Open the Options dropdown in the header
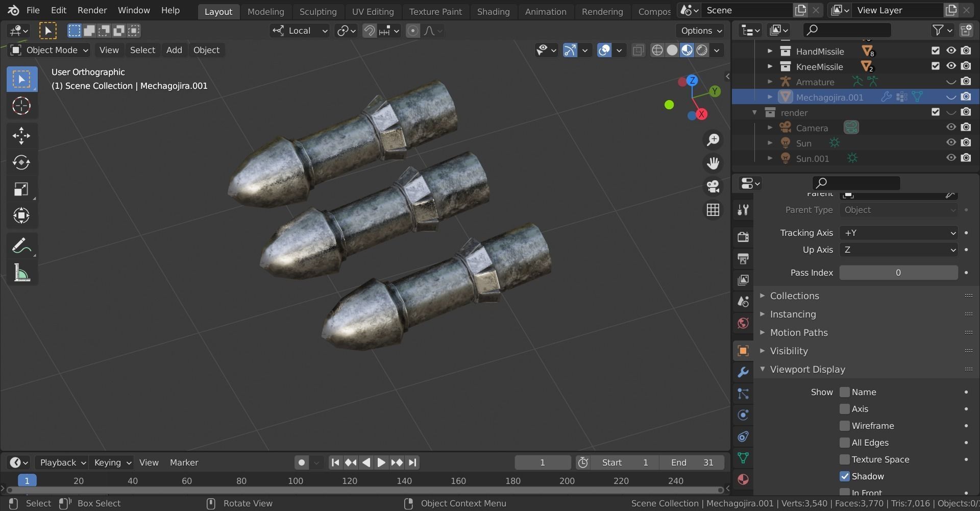Viewport: 980px width, 511px height. tap(701, 31)
